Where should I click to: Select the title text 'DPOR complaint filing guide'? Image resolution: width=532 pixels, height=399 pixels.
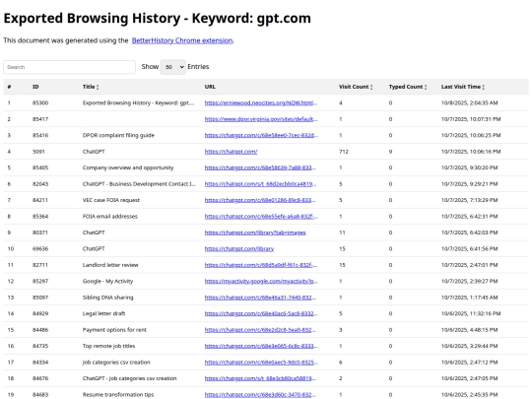point(118,135)
